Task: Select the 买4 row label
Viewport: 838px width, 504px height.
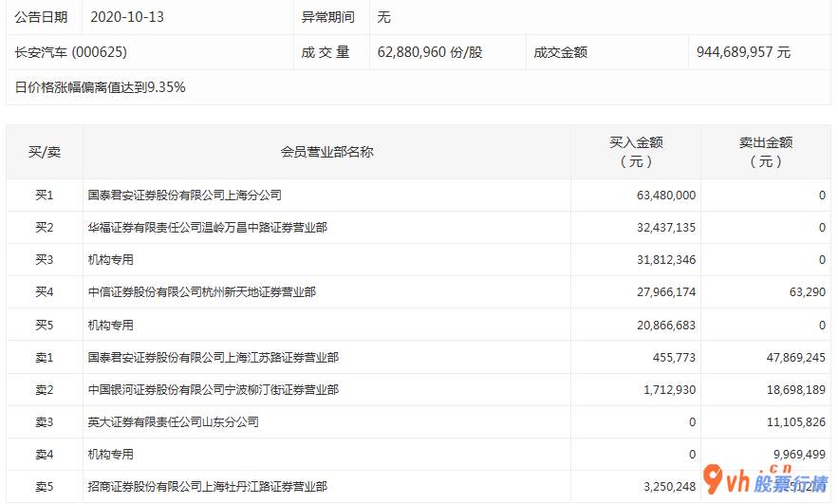Action: (45, 291)
